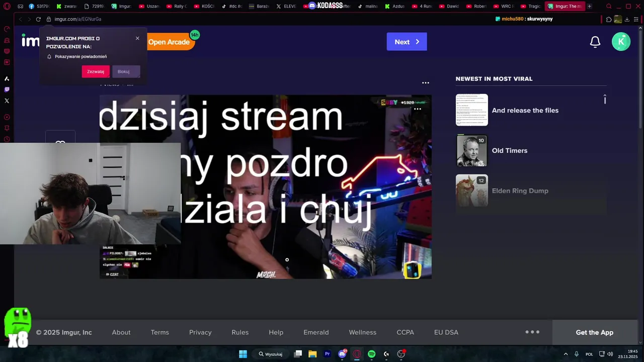Open the Terms footer link
The width and height of the screenshot is (644, 362).
[x=160, y=332]
